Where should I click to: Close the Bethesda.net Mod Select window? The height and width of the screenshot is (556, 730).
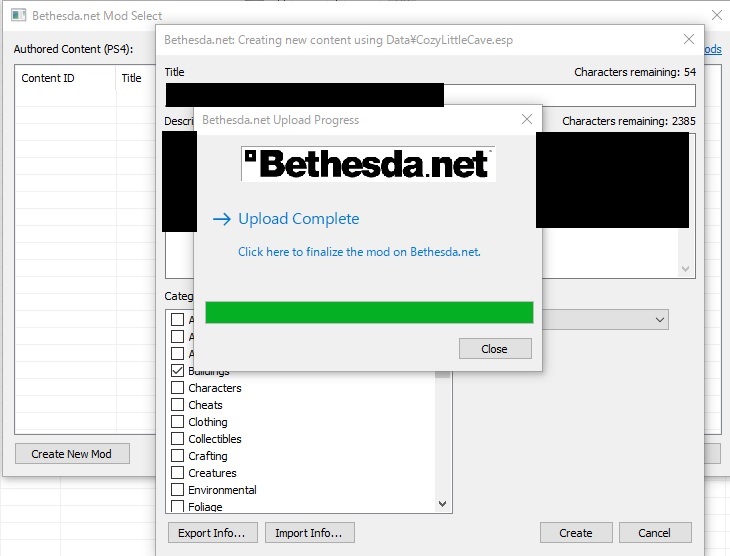click(717, 15)
